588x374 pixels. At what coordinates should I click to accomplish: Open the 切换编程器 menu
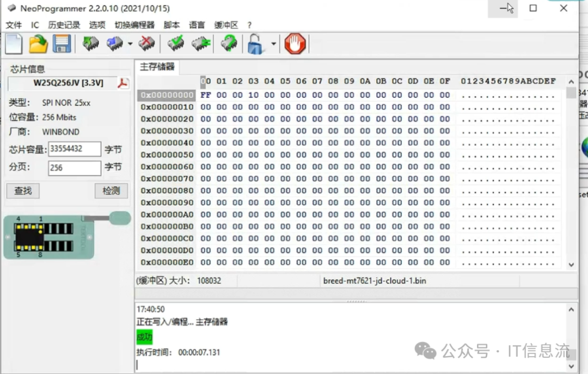[134, 25]
